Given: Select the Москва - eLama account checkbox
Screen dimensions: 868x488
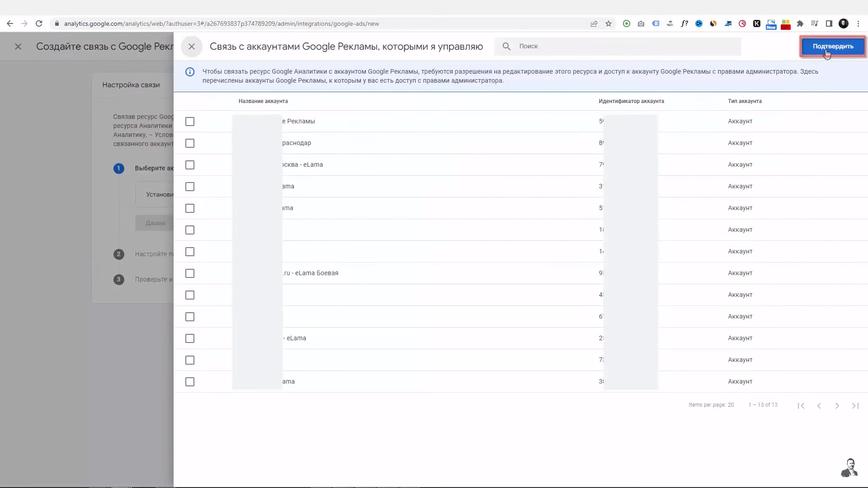Looking at the screenshot, I should point(190,165).
